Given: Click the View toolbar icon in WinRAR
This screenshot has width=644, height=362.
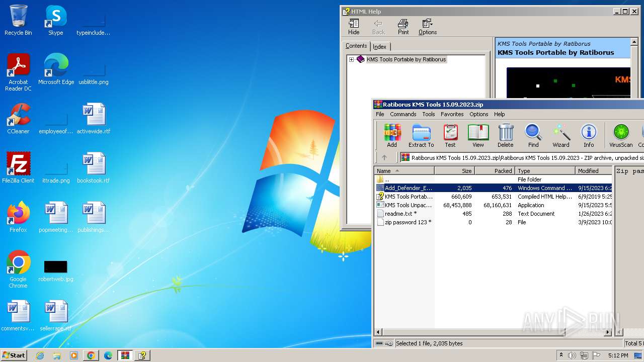Looking at the screenshot, I should [x=478, y=136].
